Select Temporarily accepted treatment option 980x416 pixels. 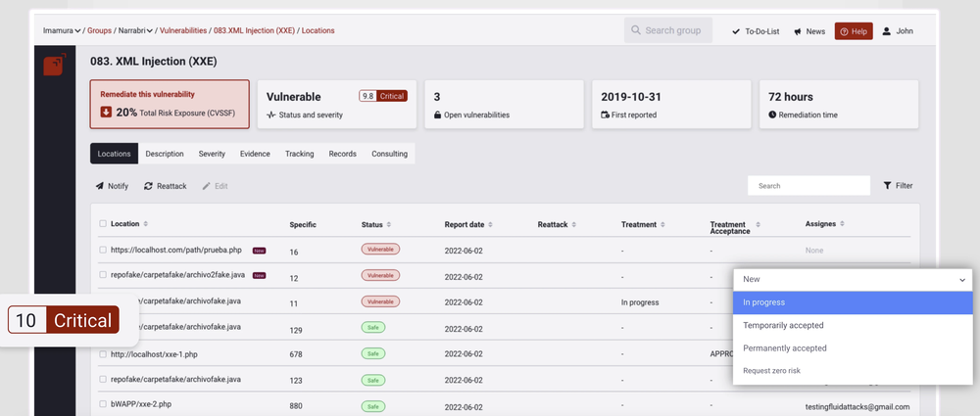[x=853, y=325]
